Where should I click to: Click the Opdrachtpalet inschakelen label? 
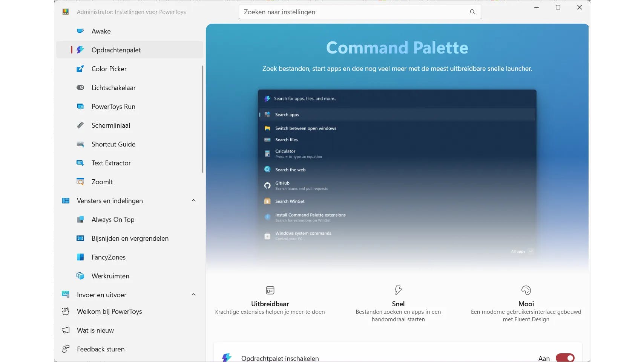(280, 358)
